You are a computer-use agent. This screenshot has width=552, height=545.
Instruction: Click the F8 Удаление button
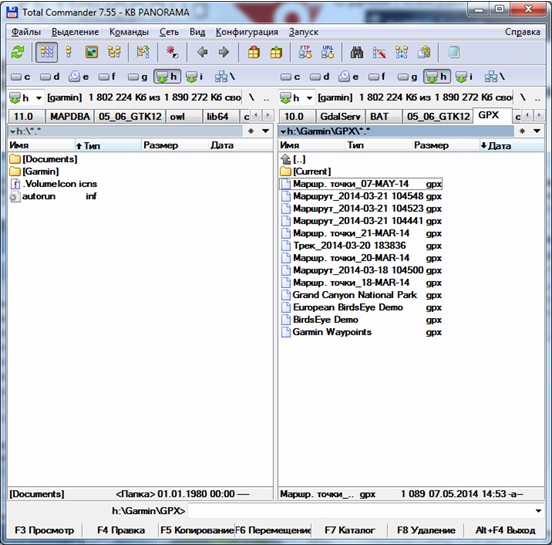[x=426, y=530]
